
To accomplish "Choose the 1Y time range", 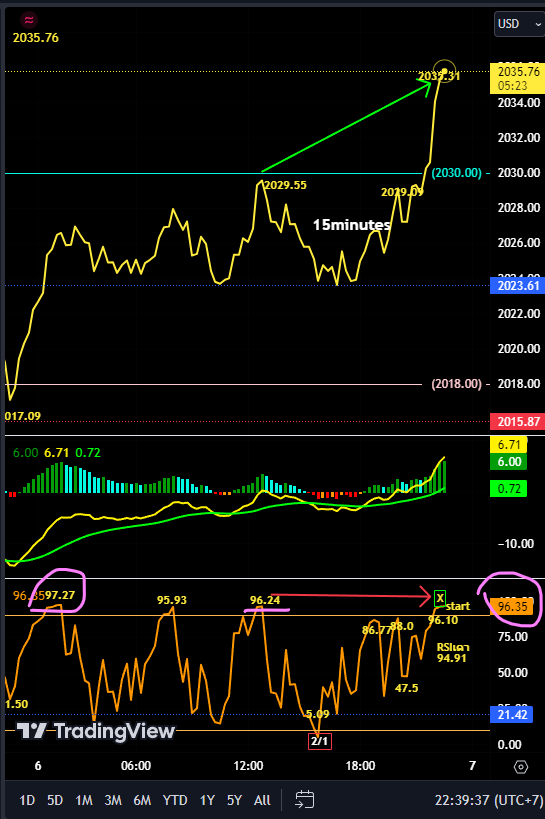I will pos(207,800).
